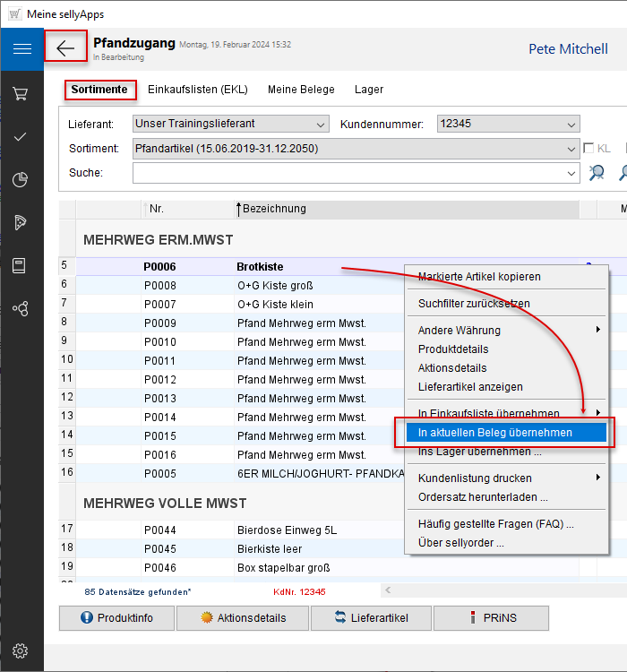Click the Lieferartikel button
627x672 pixels.
[x=371, y=617]
